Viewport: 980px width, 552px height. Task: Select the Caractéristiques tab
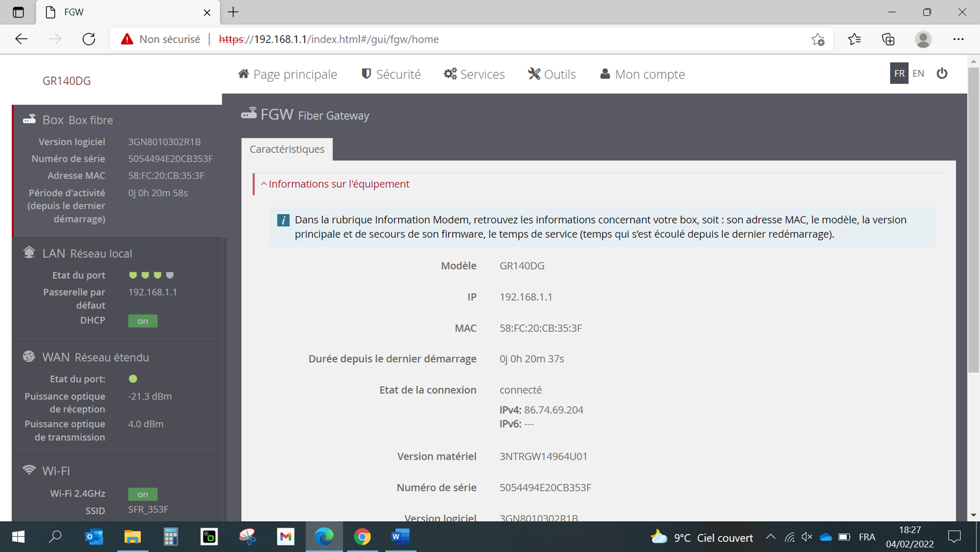pos(287,149)
